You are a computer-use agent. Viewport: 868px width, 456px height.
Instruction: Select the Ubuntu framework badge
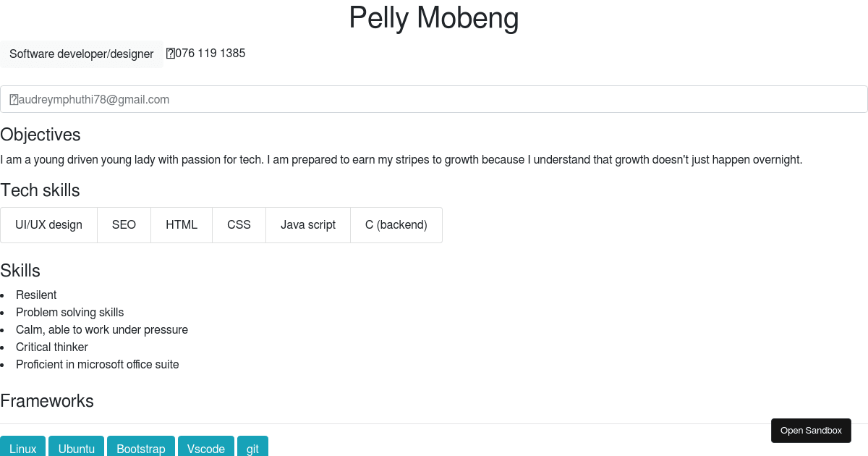pos(76,449)
